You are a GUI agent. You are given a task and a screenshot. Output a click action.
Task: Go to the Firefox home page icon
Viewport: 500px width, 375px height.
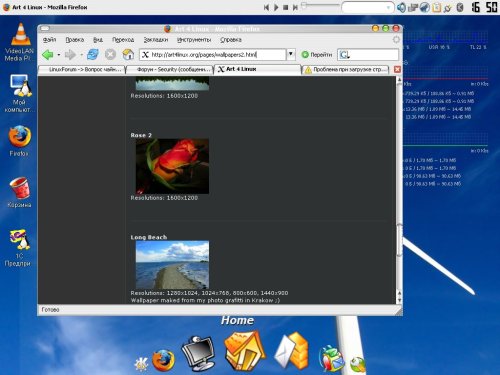click(x=128, y=54)
